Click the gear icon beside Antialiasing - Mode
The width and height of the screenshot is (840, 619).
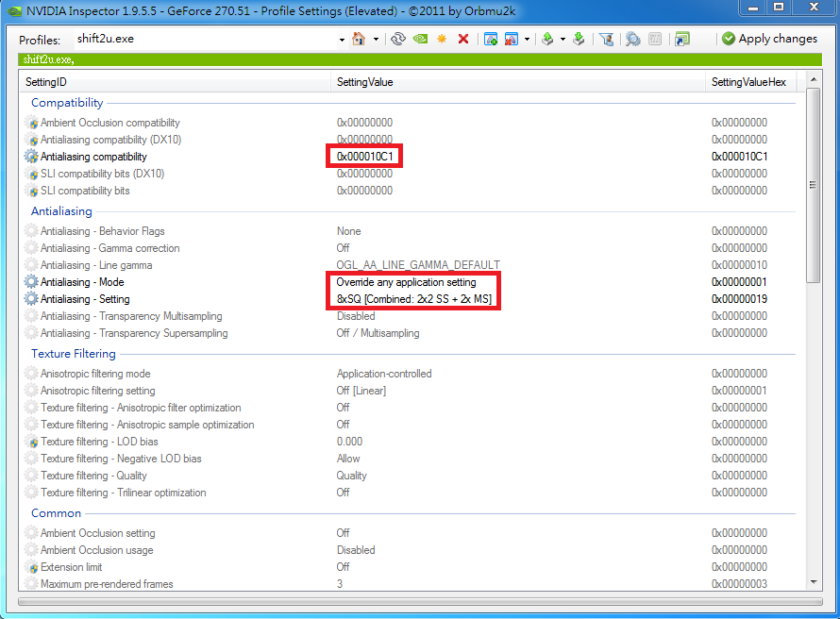32,282
